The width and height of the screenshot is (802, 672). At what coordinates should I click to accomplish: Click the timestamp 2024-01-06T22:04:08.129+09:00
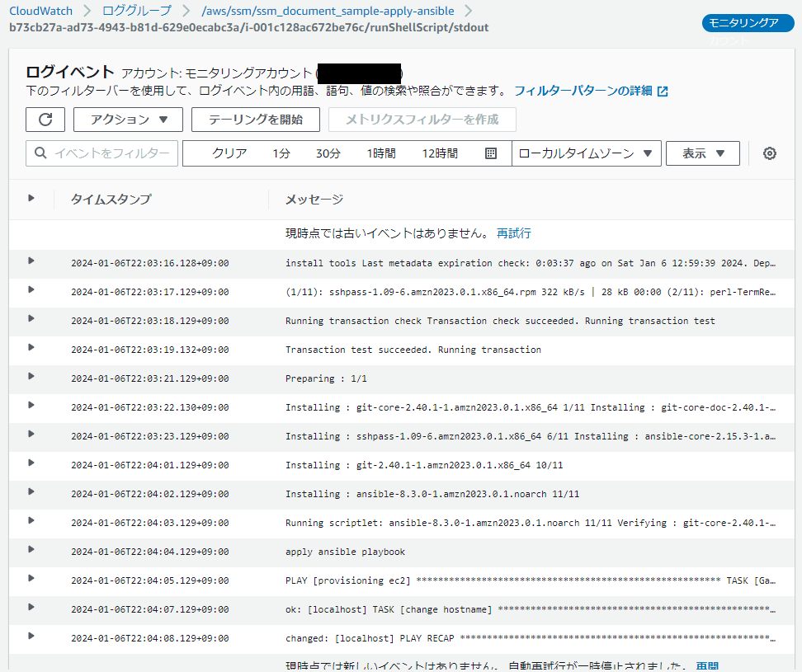150,638
